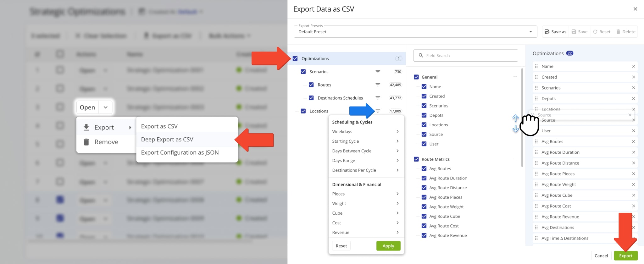644x264 pixels.
Task: Collapse the General field group
Action: click(515, 77)
